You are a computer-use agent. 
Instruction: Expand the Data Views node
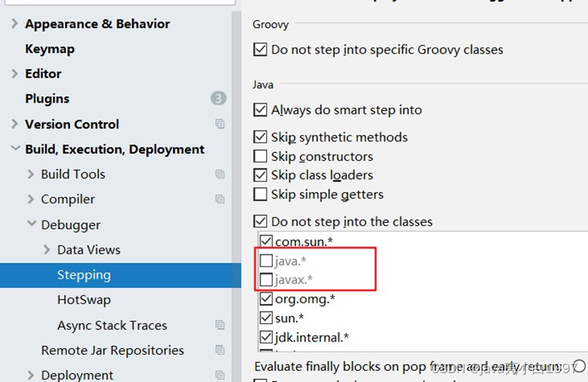47,250
